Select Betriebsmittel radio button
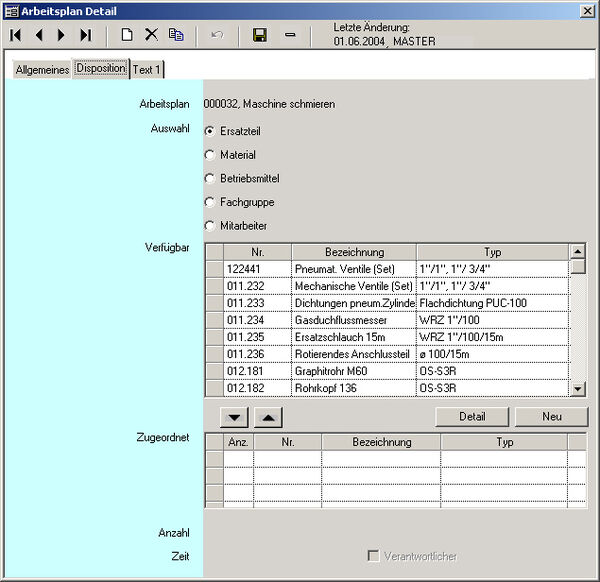Image resolution: width=600 pixels, height=582 pixels. click(210, 178)
